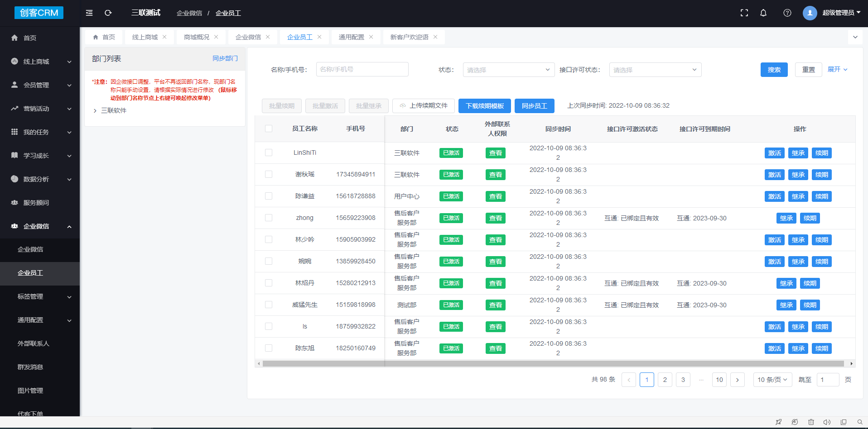This screenshot has width=868, height=429.
Task: Close the 通用配置 tab
Action: 371,37
